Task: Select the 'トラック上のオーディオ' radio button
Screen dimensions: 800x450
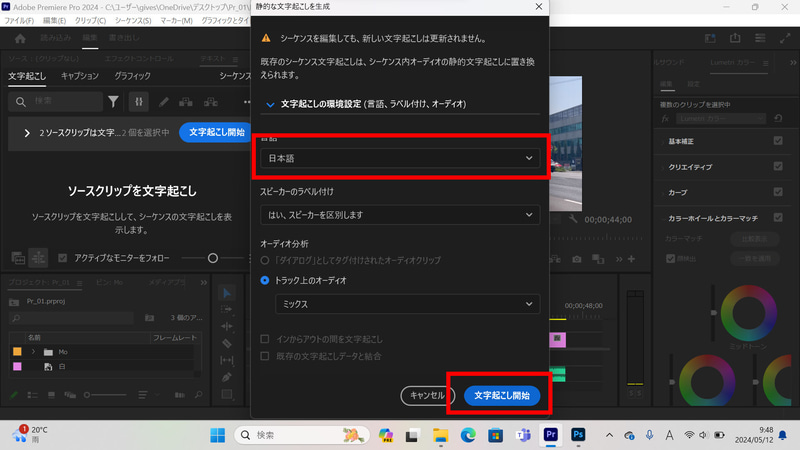Action: coord(265,280)
